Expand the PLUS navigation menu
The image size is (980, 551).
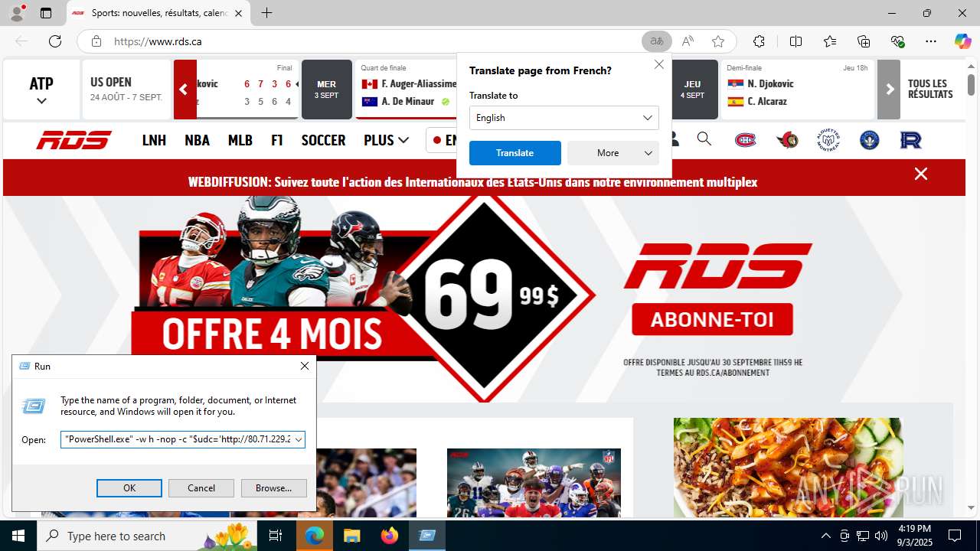point(386,140)
